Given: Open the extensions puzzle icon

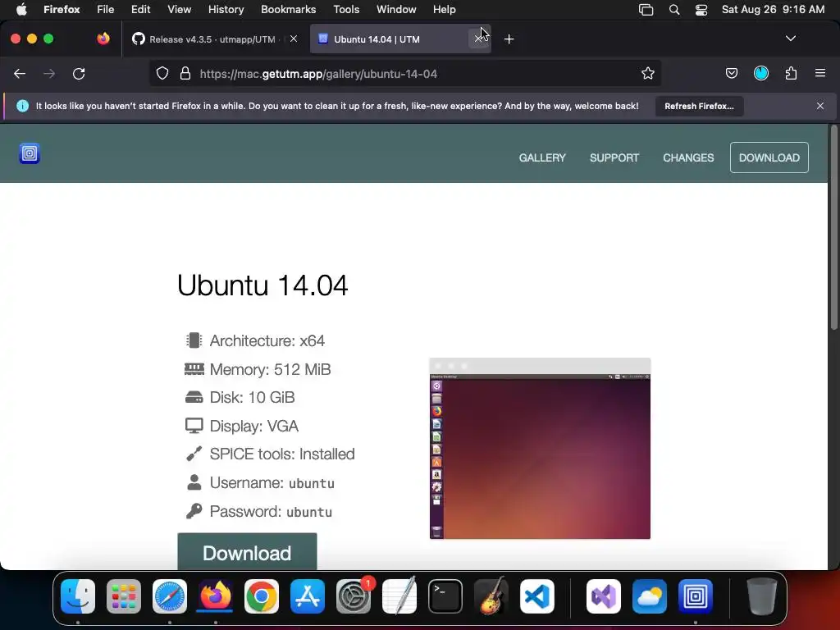Looking at the screenshot, I should (x=791, y=73).
